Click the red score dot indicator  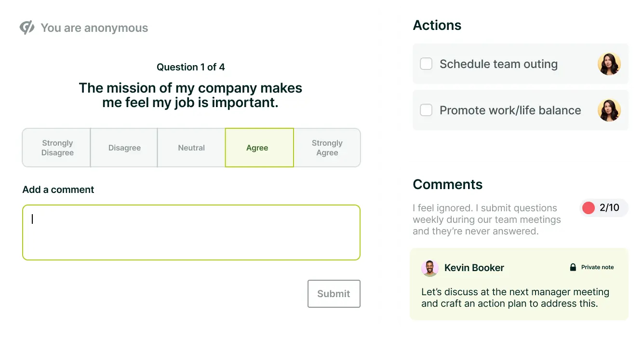pos(589,208)
